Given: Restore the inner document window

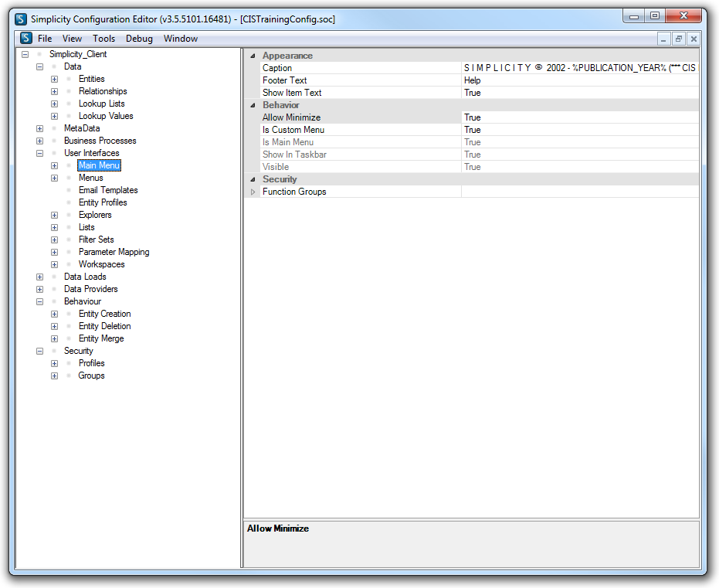Looking at the screenshot, I should coord(679,39).
